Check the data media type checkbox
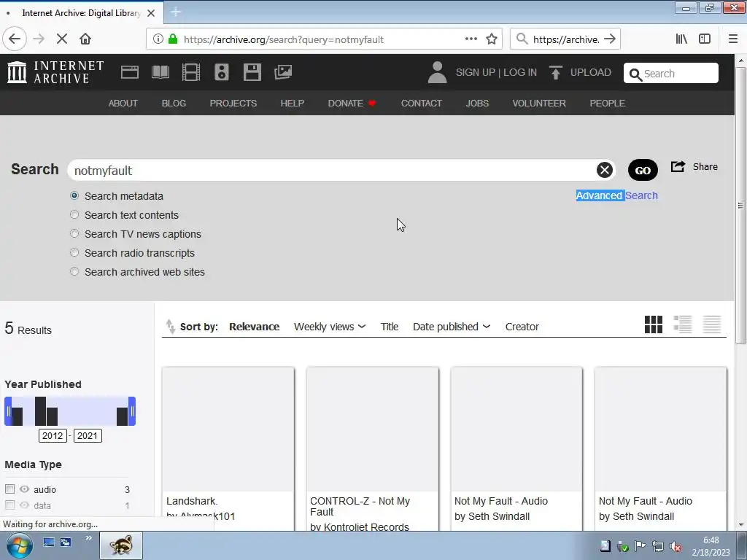The width and height of the screenshot is (747, 560). click(9, 505)
